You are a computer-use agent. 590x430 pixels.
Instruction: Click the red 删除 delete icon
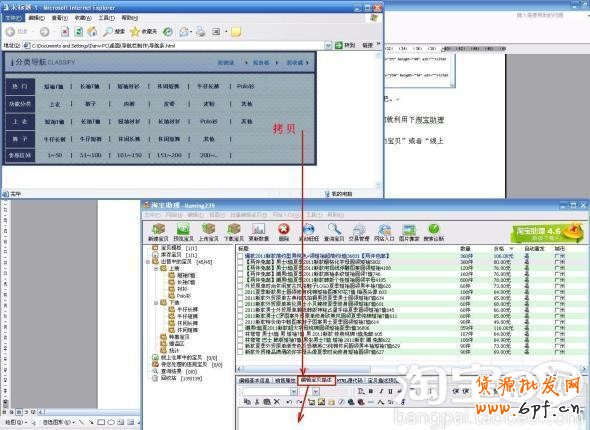pos(284,232)
